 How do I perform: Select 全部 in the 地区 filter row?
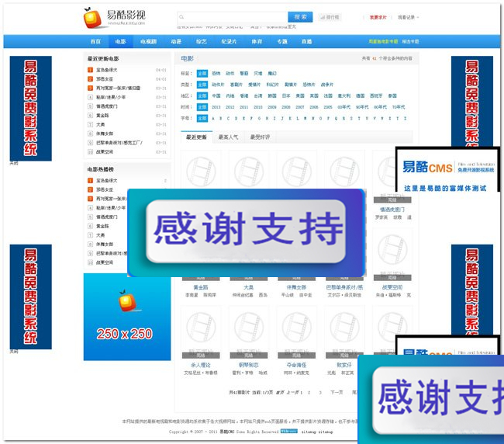(202, 96)
